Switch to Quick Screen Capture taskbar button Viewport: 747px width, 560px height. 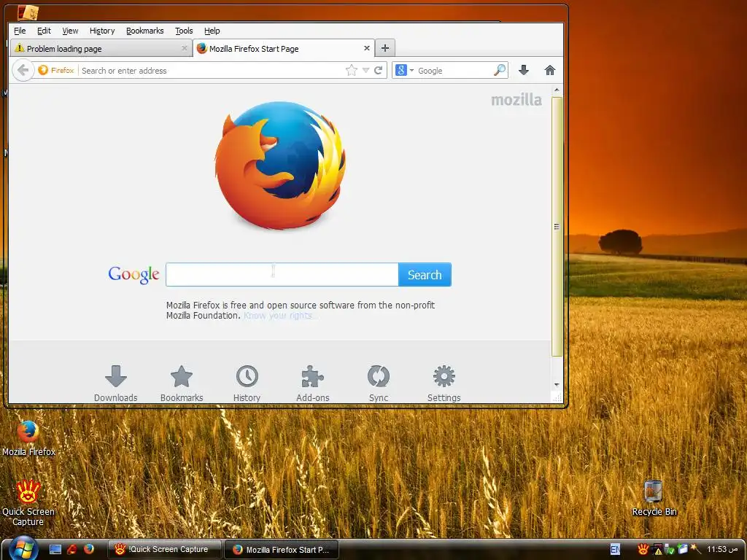coord(165,549)
